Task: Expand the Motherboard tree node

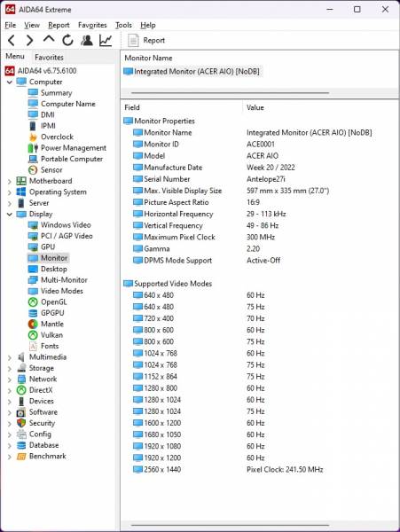Action: pyautogui.click(x=10, y=182)
